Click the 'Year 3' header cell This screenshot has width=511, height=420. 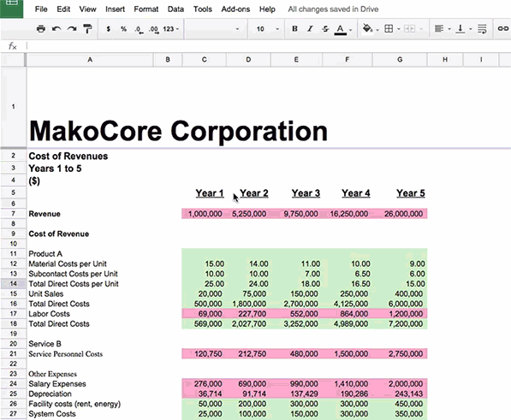(x=306, y=193)
